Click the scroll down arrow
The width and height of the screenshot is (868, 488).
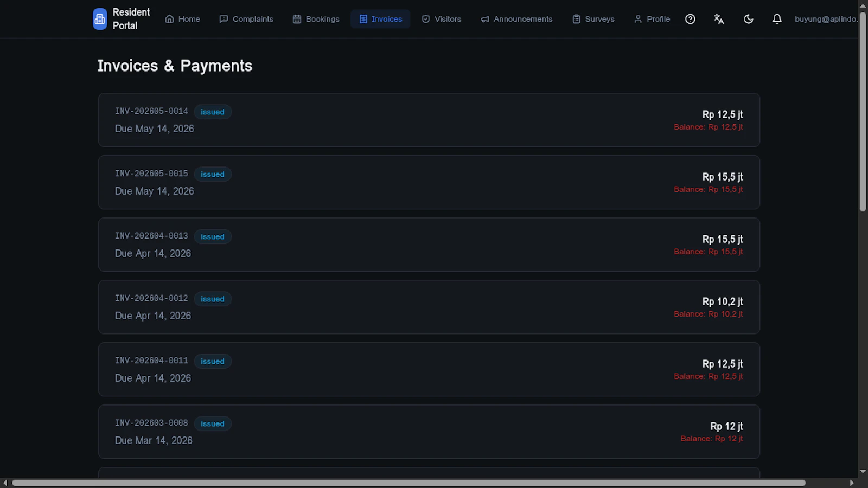(x=863, y=472)
